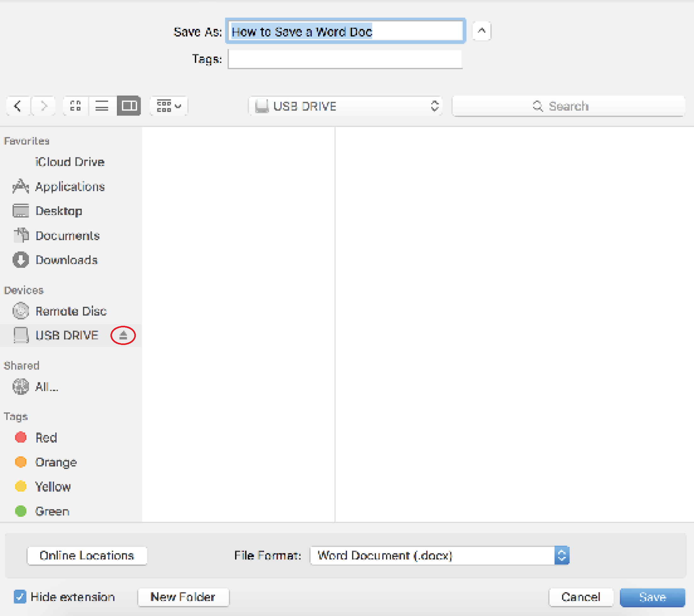The height and width of the screenshot is (616, 694).
Task: Click the Remote Disc label
Action: coord(71,311)
